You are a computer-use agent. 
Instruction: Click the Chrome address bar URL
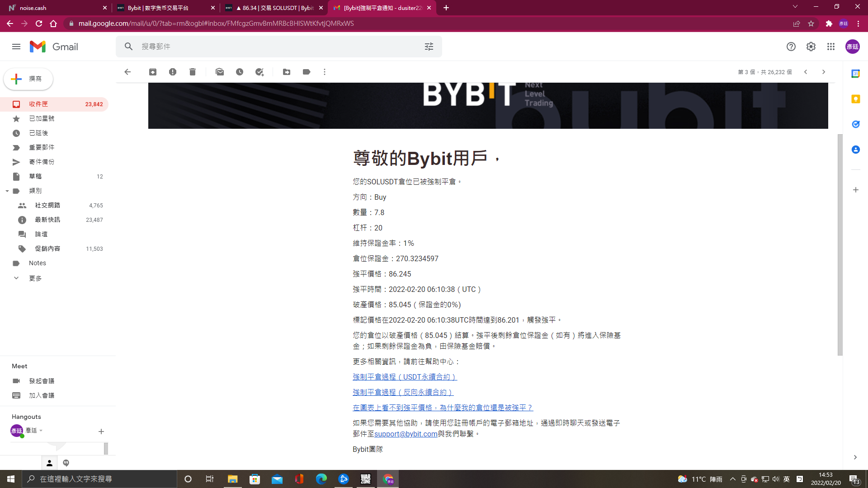pos(216,23)
